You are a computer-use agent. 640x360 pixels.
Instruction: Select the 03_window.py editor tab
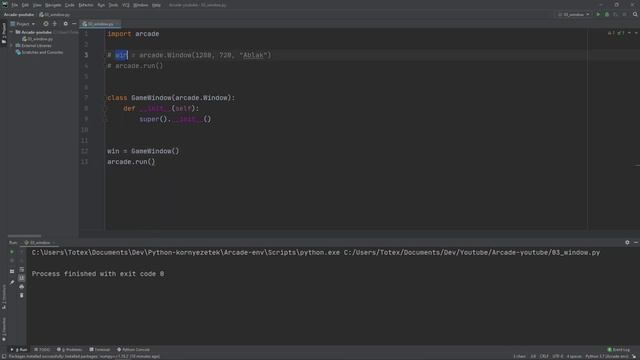click(100, 24)
